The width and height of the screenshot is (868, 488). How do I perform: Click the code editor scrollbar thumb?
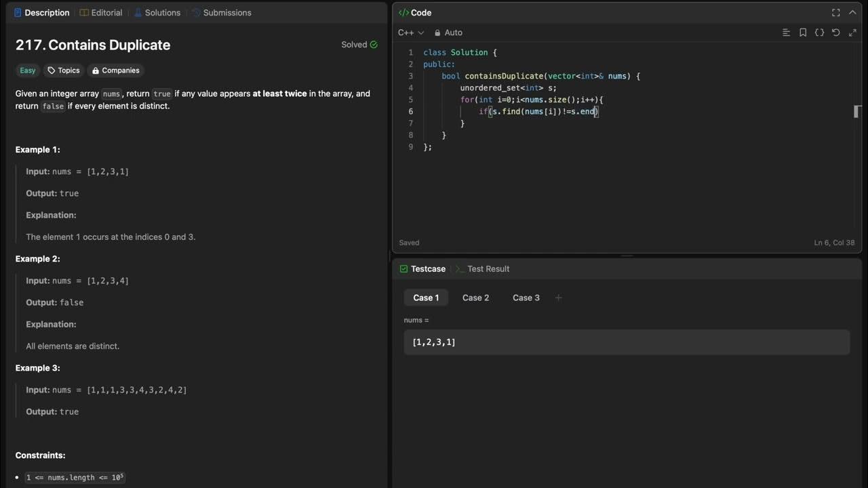[856, 112]
